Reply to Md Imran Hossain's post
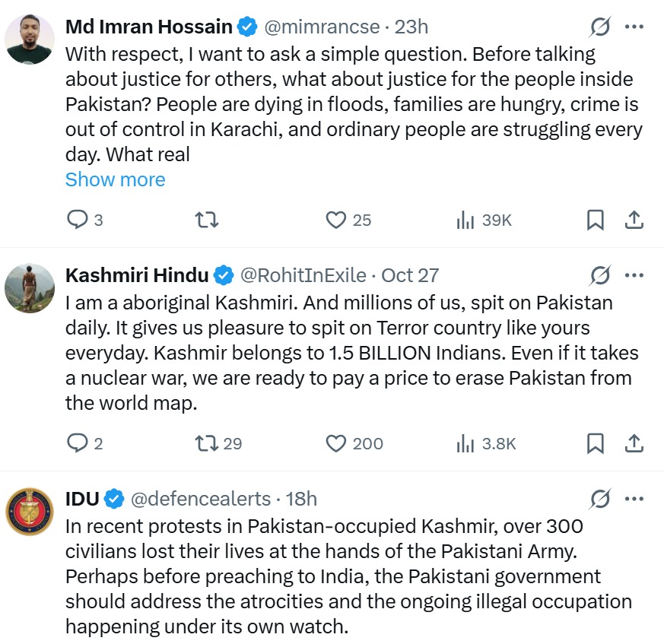This screenshot has width=664, height=644. click(x=78, y=220)
